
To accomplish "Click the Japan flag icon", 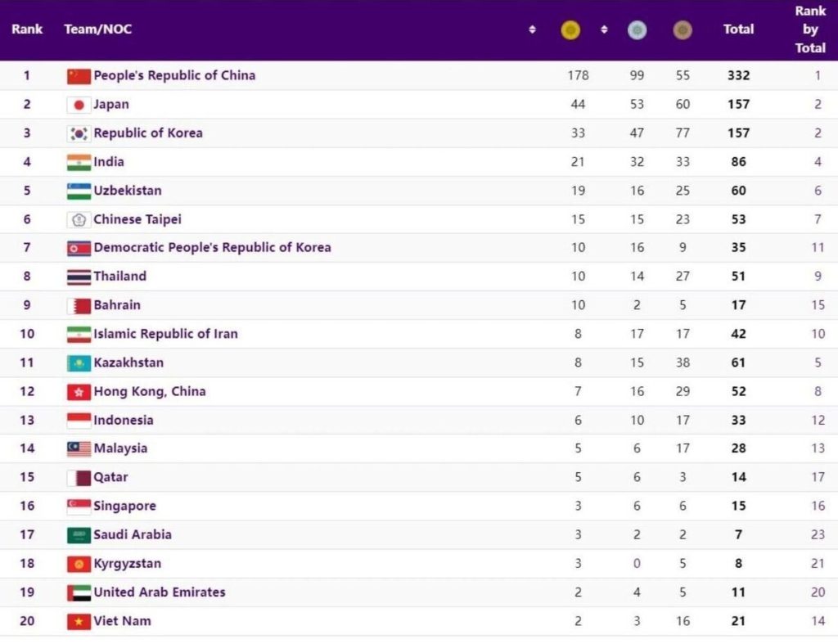I will (79, 105).
